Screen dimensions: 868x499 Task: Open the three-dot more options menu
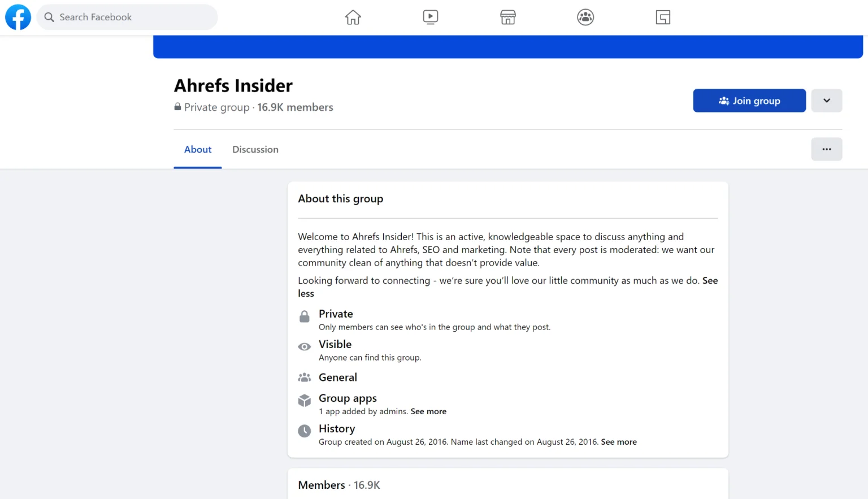coord(826,149)
